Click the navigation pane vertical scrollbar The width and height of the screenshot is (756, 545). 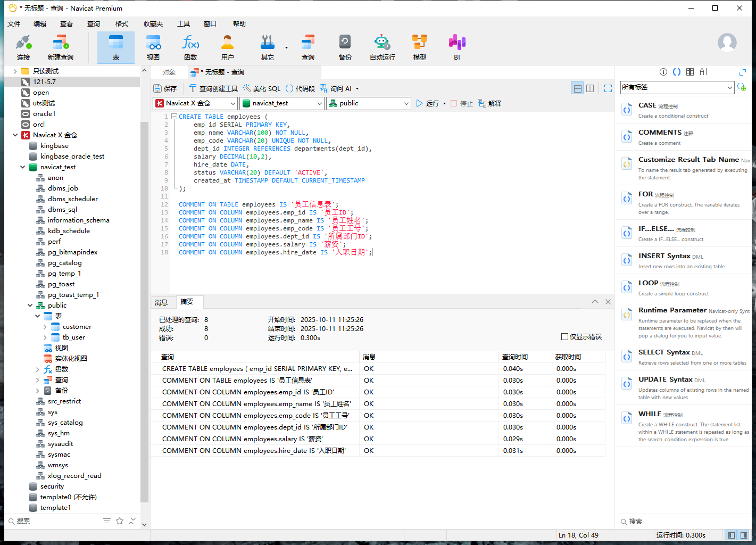144,312
